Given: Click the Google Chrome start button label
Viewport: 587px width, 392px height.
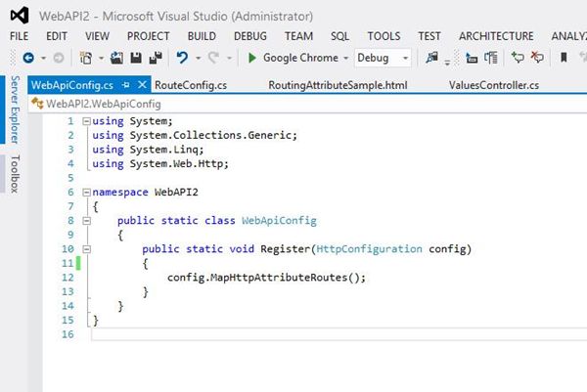Looking at the screenshot, I should click(300, 58).
